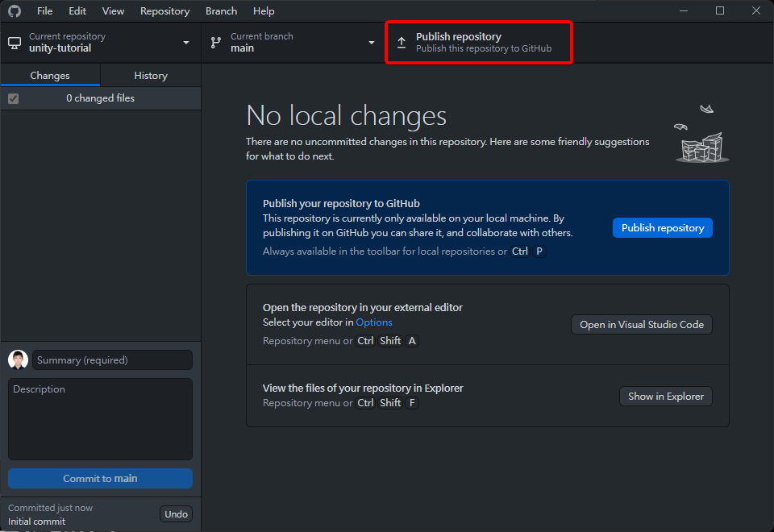
Task: Open the View menu
Action: click(x=113, y=10)
